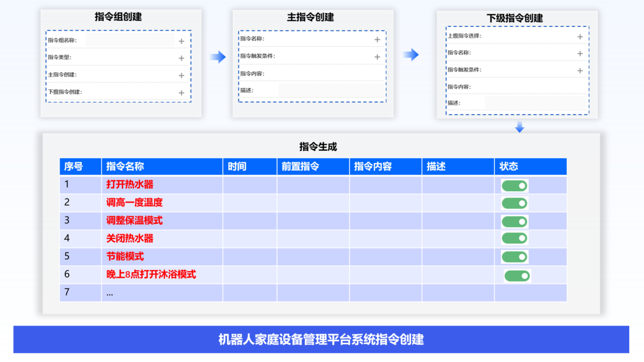Open the 关闭热水器 instruction entry
This screenshot has width=644, height=362.
tap(130, 239)
